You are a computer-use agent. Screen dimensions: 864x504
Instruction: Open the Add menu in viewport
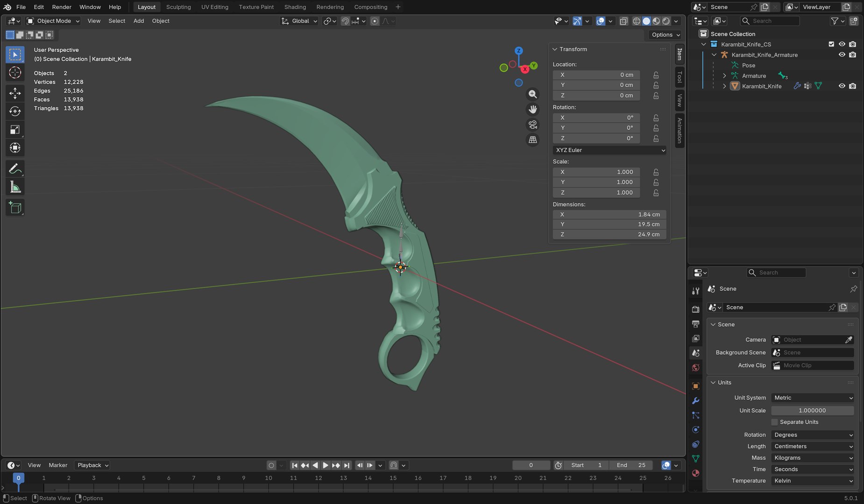[139, 21]
